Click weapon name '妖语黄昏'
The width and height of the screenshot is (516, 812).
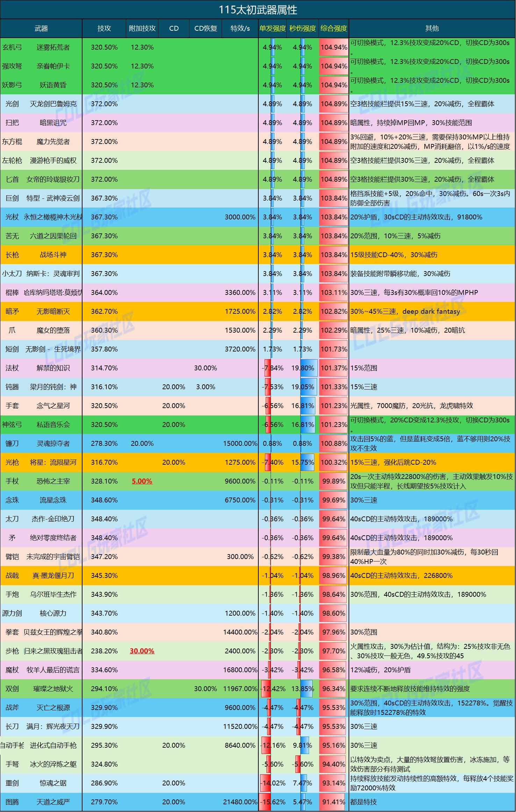tap(53, 85)
